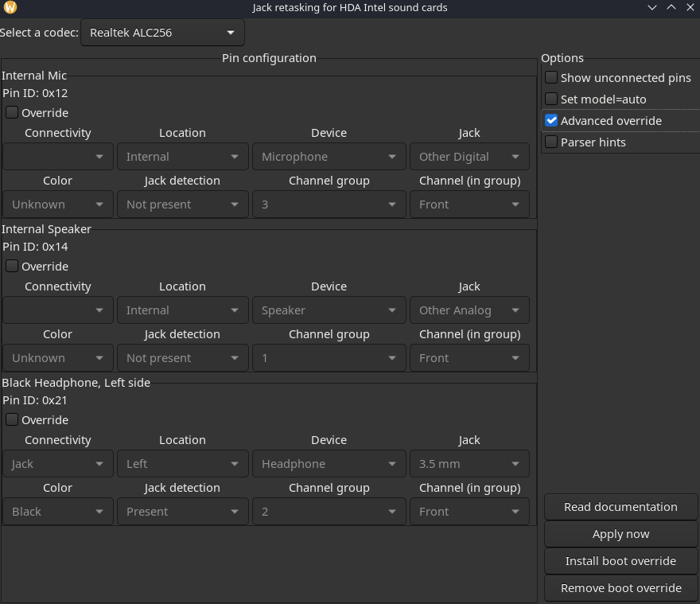
Task: Expand Internal Speaker Jack dropdown showing Other Analog
Action: tap(469, 310)
